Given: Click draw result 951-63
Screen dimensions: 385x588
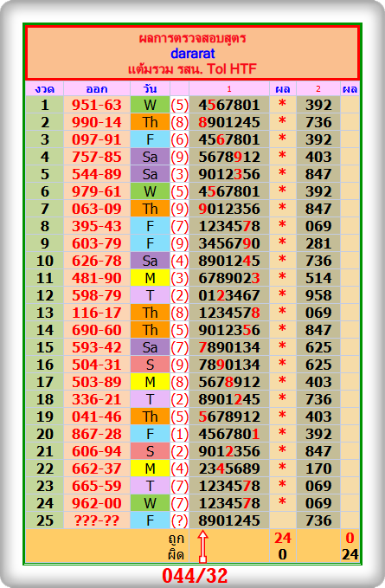Looking at the screenshot, I should pyautogui.click(x=97, y=105).
